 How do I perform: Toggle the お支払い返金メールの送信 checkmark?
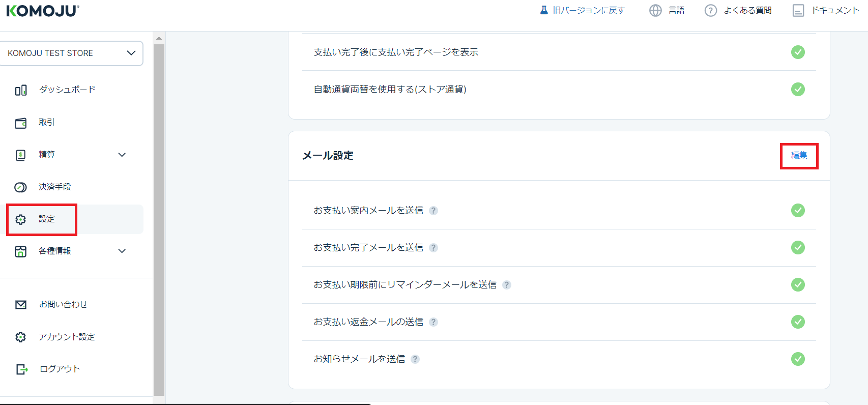click(x=798, y=322)
